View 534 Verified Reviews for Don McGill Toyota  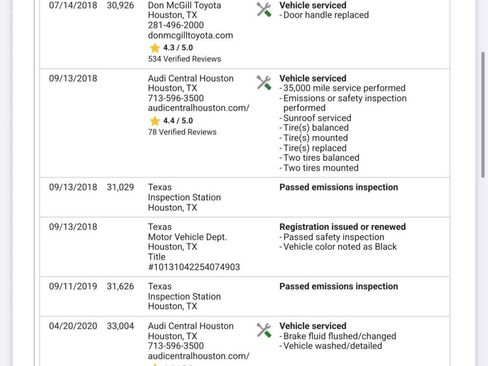pos(184,59)
